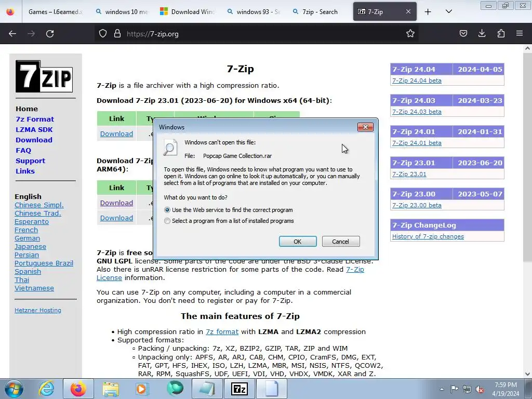Open tracking protection shield icon
Image resolution: width=532 pixels, height=399 pixels.
pos(103,34)
